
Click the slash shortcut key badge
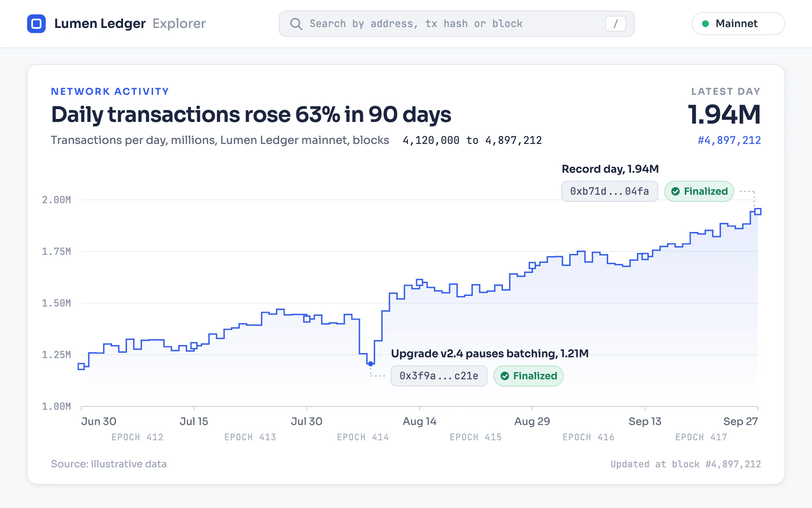(615, 24)
